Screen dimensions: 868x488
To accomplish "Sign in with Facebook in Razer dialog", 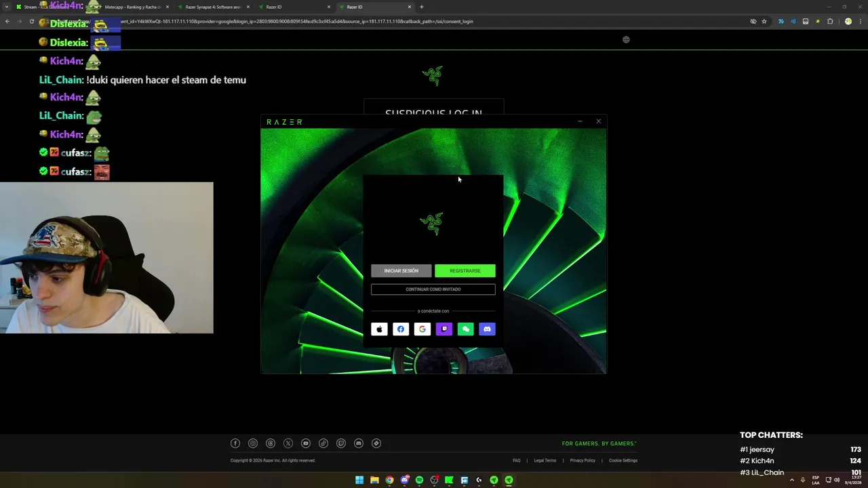I will coord(401,329).
